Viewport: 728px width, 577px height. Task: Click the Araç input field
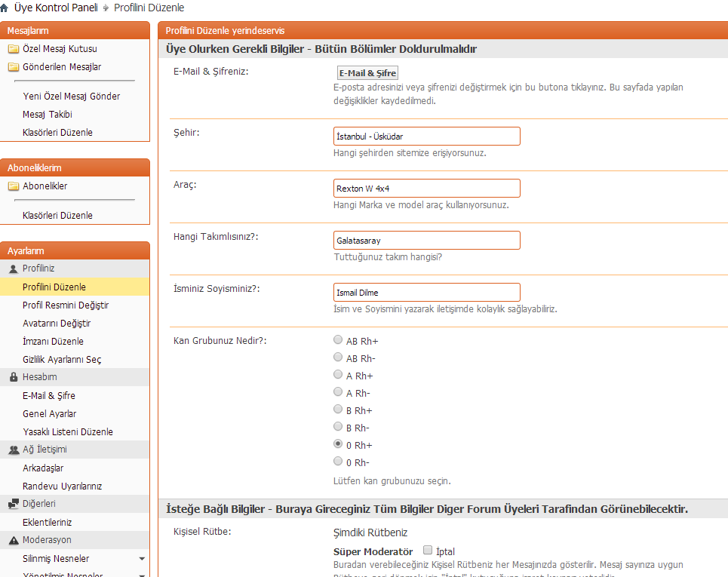pyautogui.click(x=427, y=188)
